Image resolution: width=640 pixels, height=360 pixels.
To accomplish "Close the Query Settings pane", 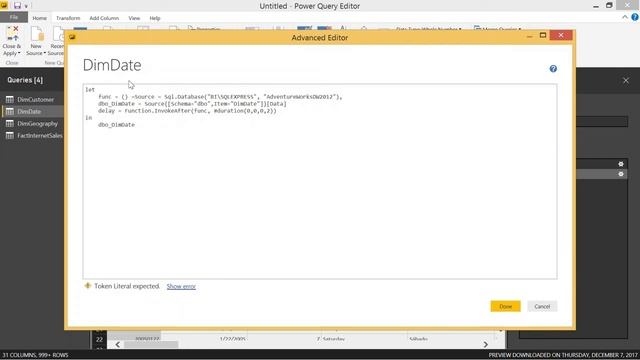I will [x=626, y=80].
